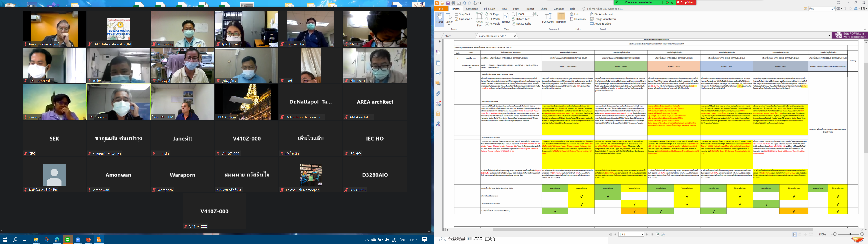Open the 150% zoom level dropdown

point(532,14)
